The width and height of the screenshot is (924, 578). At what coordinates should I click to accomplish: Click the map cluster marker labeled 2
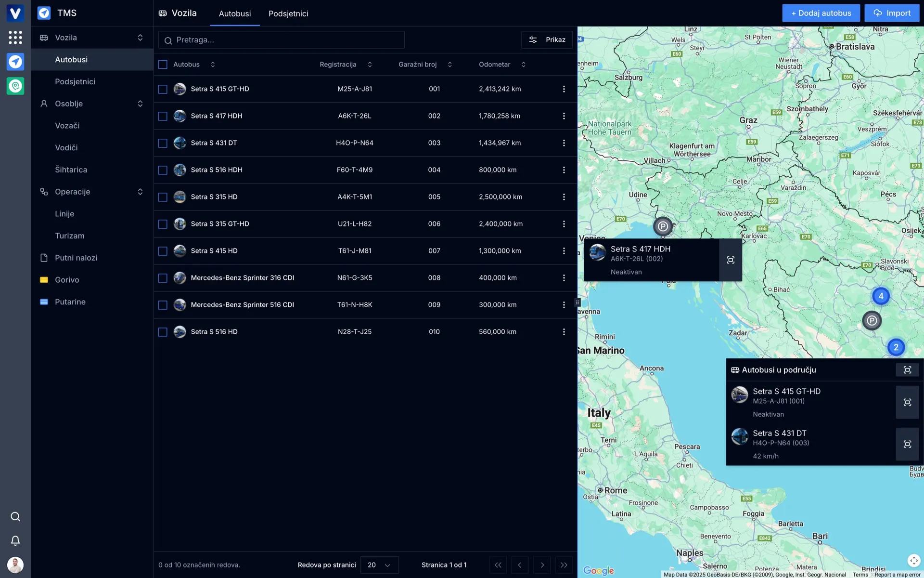tap(896, 347)
